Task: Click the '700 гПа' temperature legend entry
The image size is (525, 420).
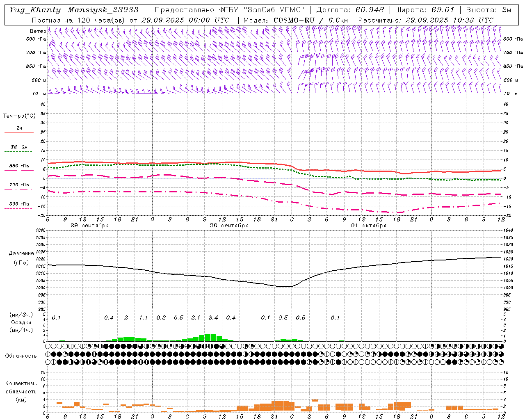Action: [19, 185]
